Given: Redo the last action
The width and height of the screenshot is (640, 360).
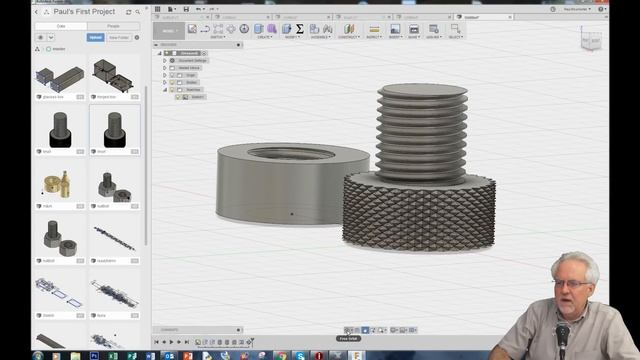Looking at the screenshot, I should [212, 9].
